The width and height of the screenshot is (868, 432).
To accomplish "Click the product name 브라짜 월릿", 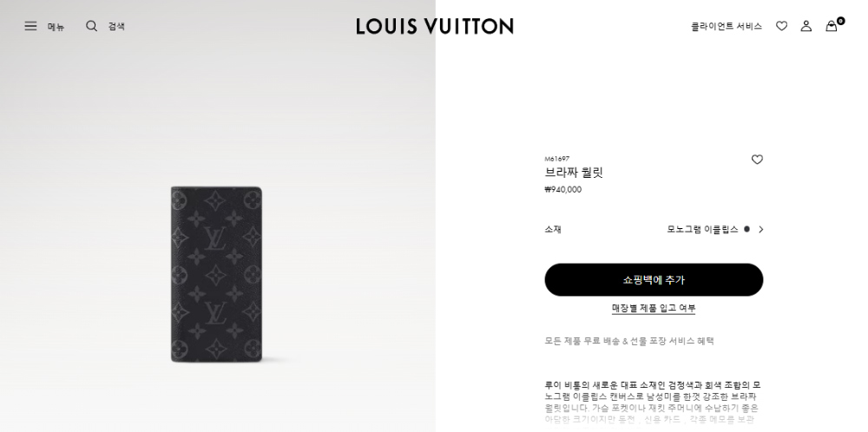I will pyautogui.click(x=574, y=173).
